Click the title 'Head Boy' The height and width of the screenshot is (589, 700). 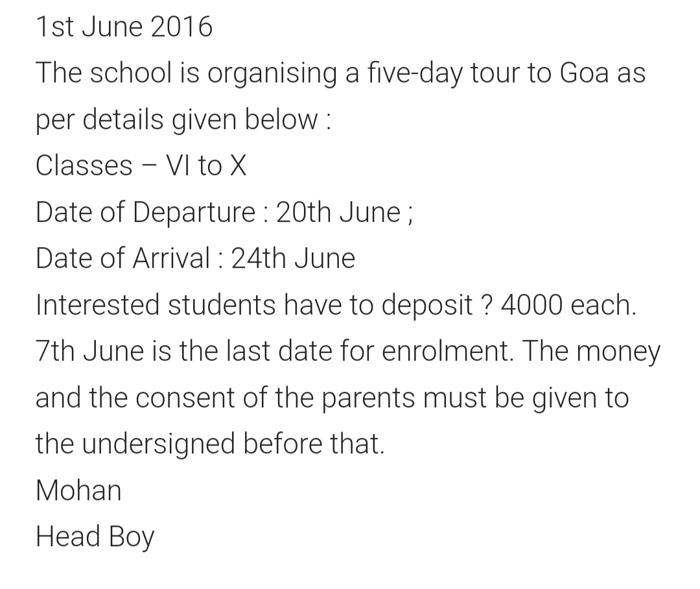pos(95,536)
